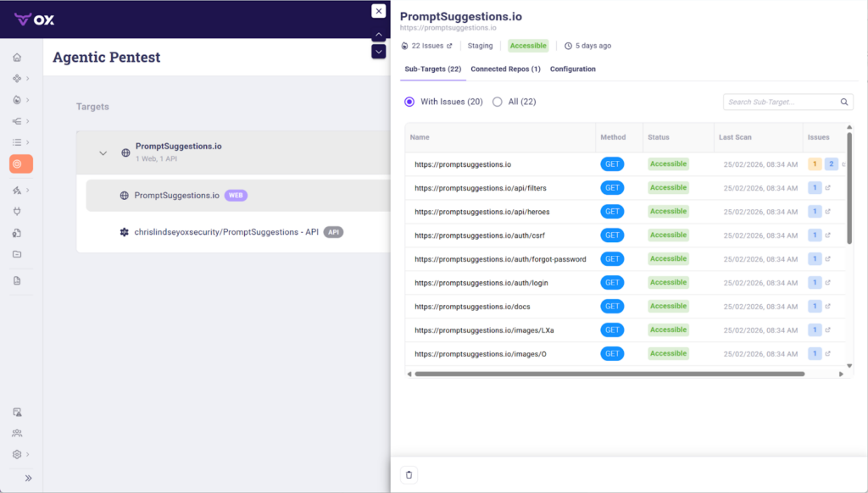This screenshot has width=868, height=493.
Task: Collapse the PromptSuggestions.io target group chevron
Action: click(x=103, y=153)
